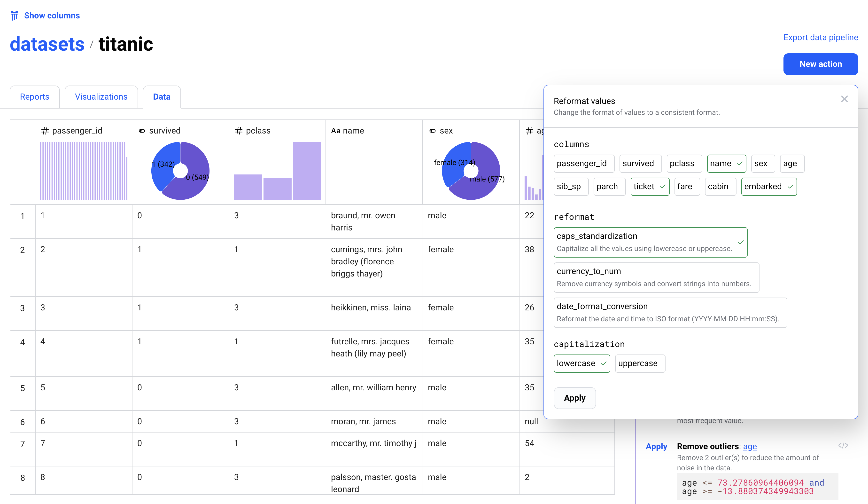Image resolution: width=868 pixels, height=504 pixels.
Task: Click the code icon beside Remove outliers
Action: point(843,445)
